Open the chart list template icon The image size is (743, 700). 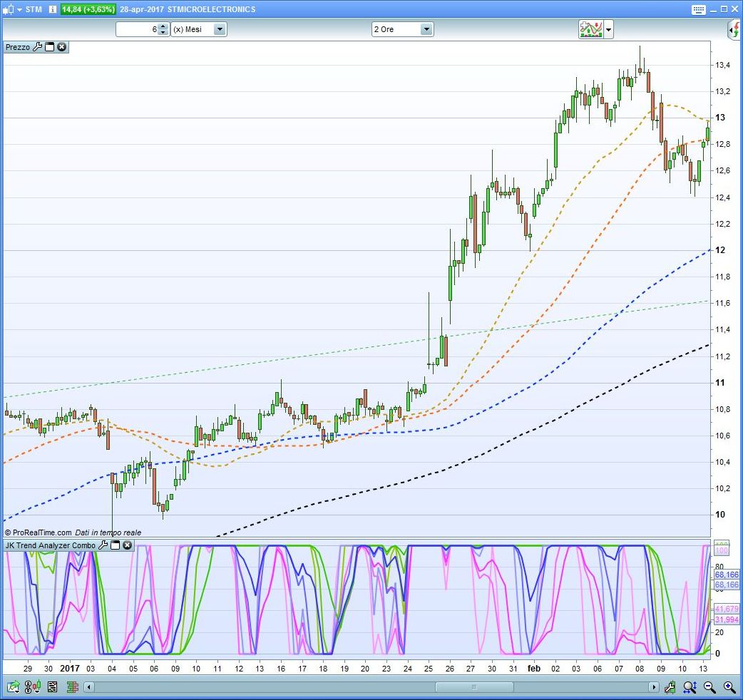pyautogui.click(x=52, y=686)
